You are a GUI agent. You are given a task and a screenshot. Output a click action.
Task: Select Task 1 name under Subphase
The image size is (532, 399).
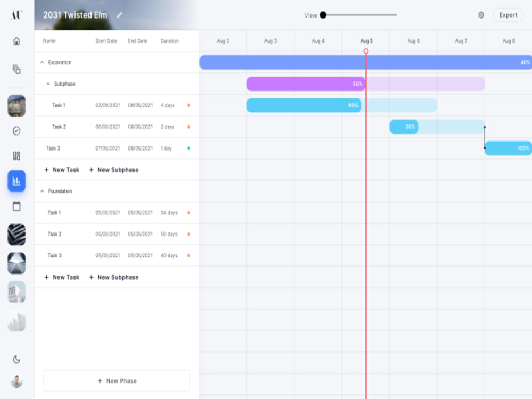(59, 105)
